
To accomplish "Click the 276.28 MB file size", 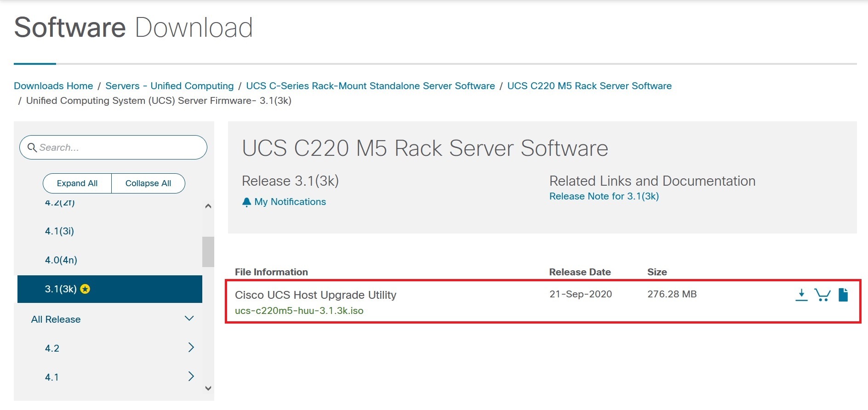I will coord(672,294).
